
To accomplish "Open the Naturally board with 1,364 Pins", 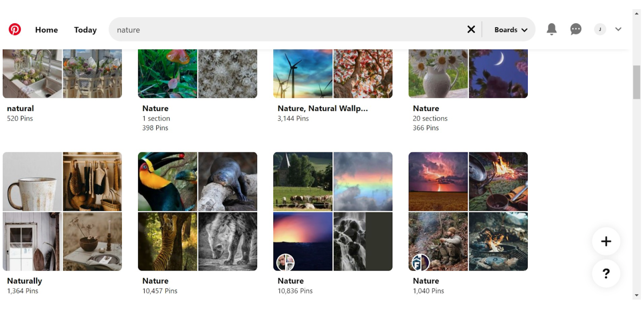I will (x=25, y=281).
